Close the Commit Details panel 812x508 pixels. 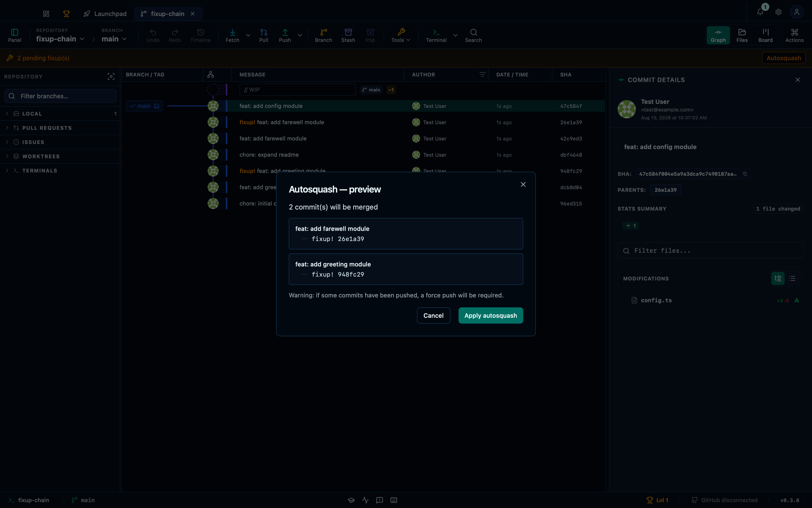(x=798, y=80)
